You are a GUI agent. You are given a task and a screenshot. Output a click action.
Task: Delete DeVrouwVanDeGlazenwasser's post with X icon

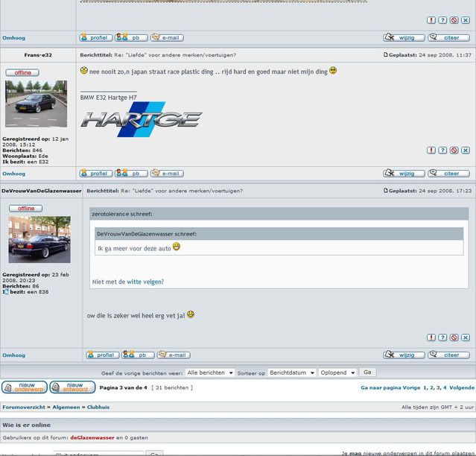click(x=466, y=338)
